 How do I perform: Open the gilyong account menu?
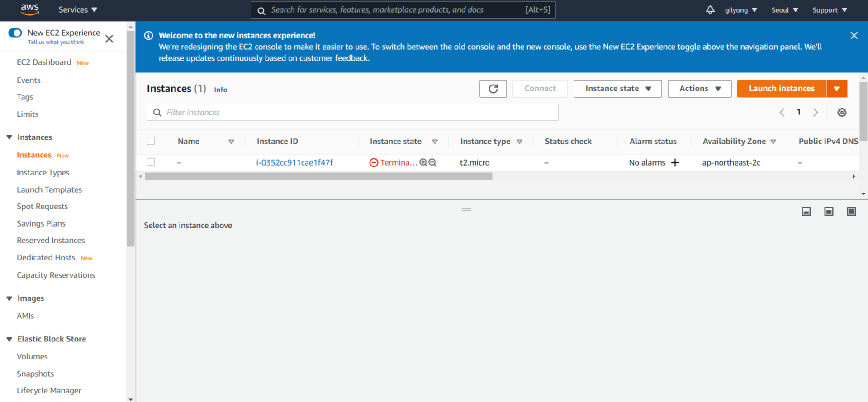[741, 10]
